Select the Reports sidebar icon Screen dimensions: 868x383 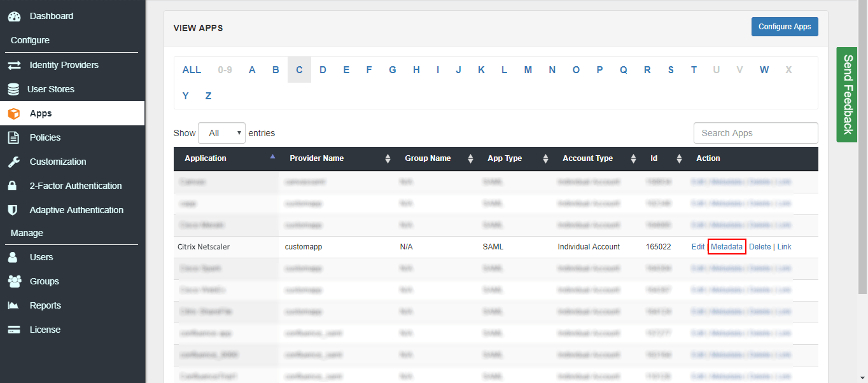coord(15,305)
